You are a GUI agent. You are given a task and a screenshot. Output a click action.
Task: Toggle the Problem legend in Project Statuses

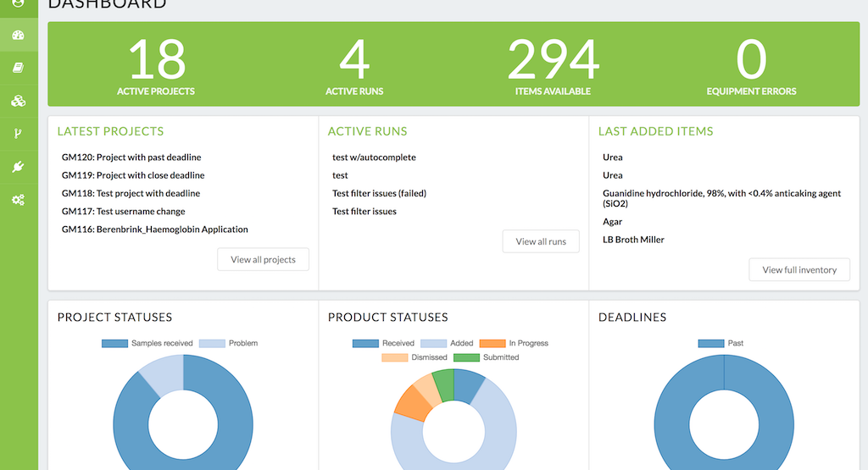(229, 343)
